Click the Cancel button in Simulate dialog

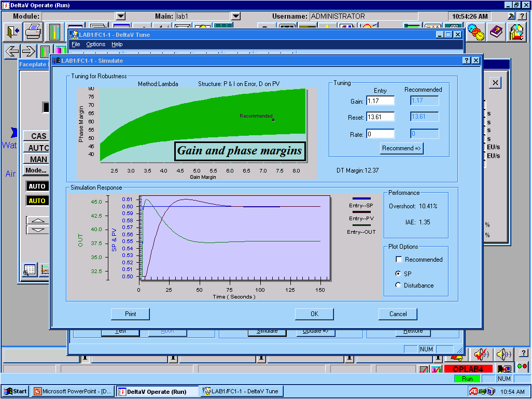[398, 314]
